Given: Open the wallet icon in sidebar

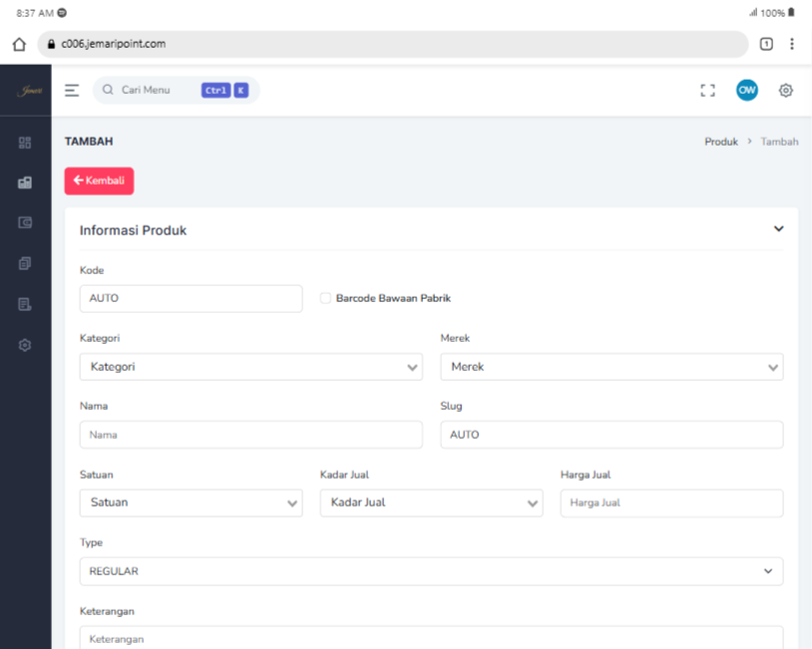Looking at the screenshot, I should [x=25, y=222].
